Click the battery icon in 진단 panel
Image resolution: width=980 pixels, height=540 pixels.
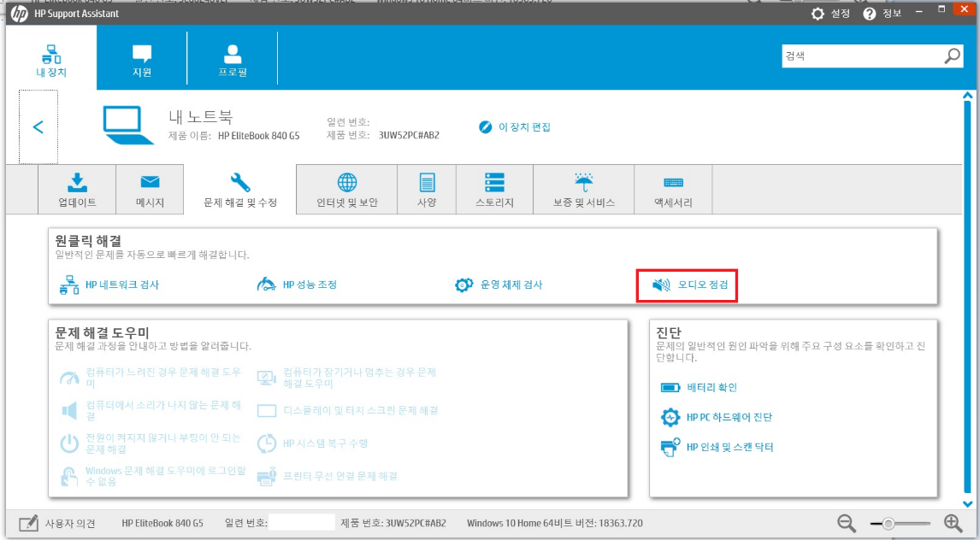(670, 388)
